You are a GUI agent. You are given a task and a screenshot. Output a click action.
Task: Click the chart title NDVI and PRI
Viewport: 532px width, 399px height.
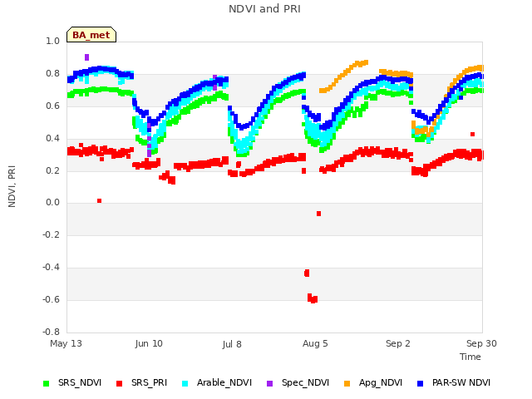(264, 9)
